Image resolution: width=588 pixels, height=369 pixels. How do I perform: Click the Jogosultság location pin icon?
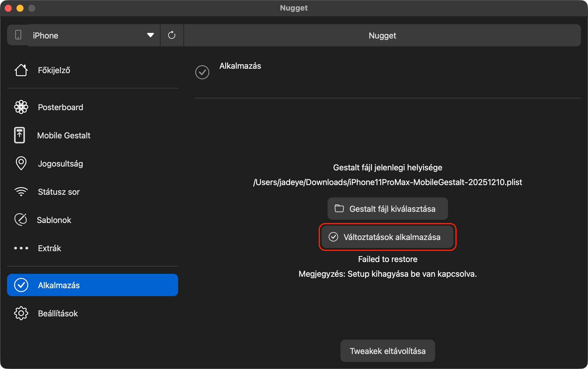tap(21, 163)
